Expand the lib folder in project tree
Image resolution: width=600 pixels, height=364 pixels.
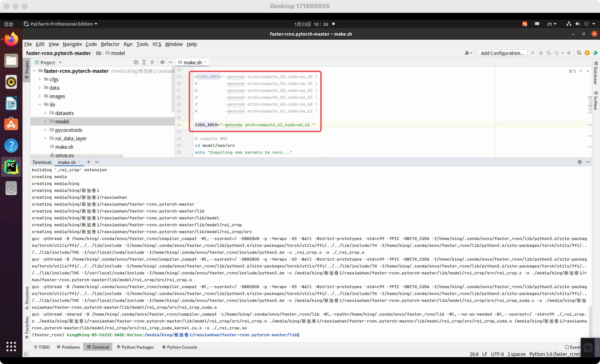pos(39,104)
